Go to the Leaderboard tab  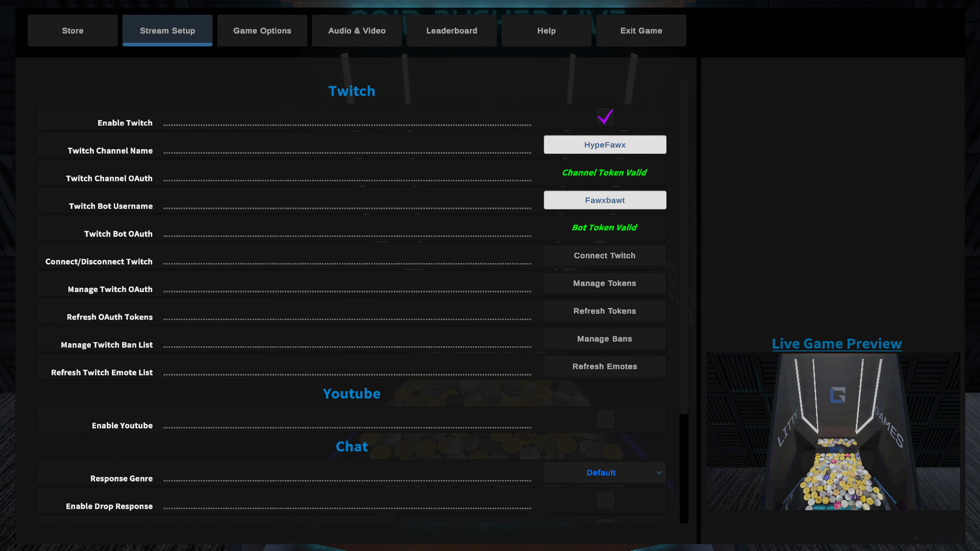[452, 31]
